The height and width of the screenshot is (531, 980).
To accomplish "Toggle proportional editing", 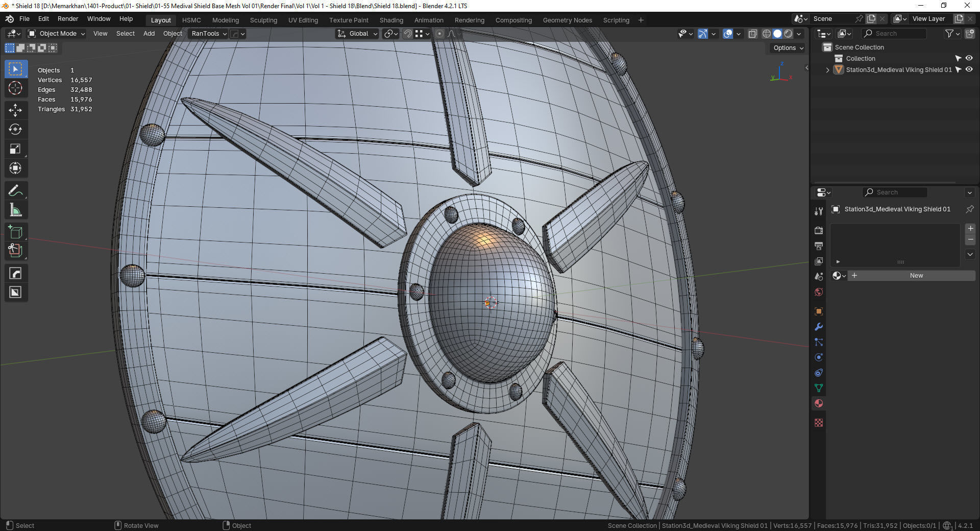I will pos(439,34).
